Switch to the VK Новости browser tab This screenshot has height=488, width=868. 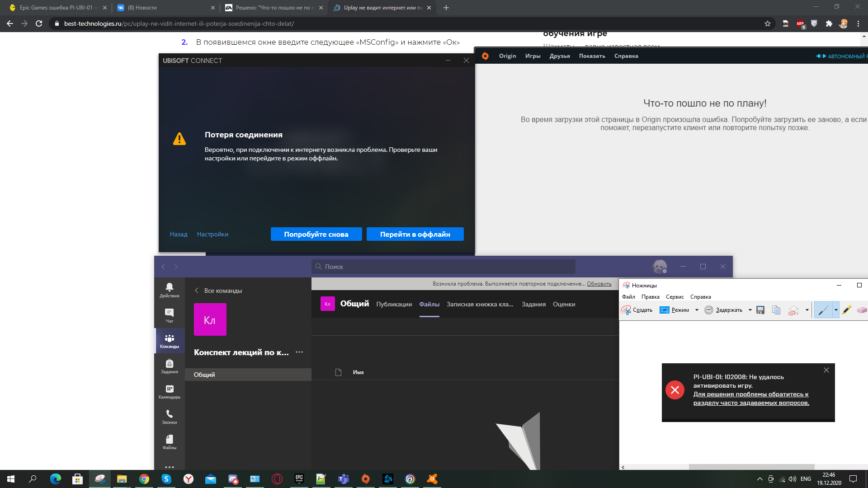pos(166,8)
